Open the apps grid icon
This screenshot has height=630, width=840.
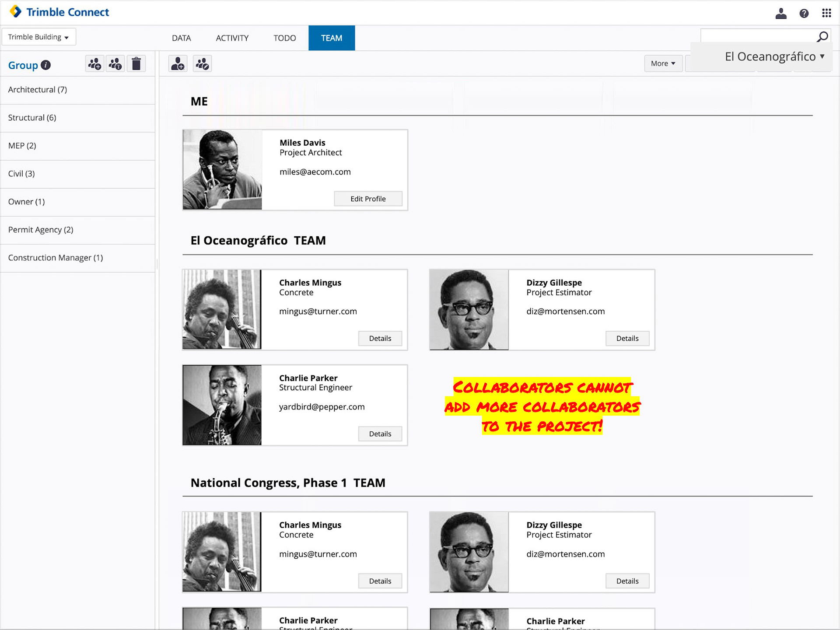click(x=826, y=13)
